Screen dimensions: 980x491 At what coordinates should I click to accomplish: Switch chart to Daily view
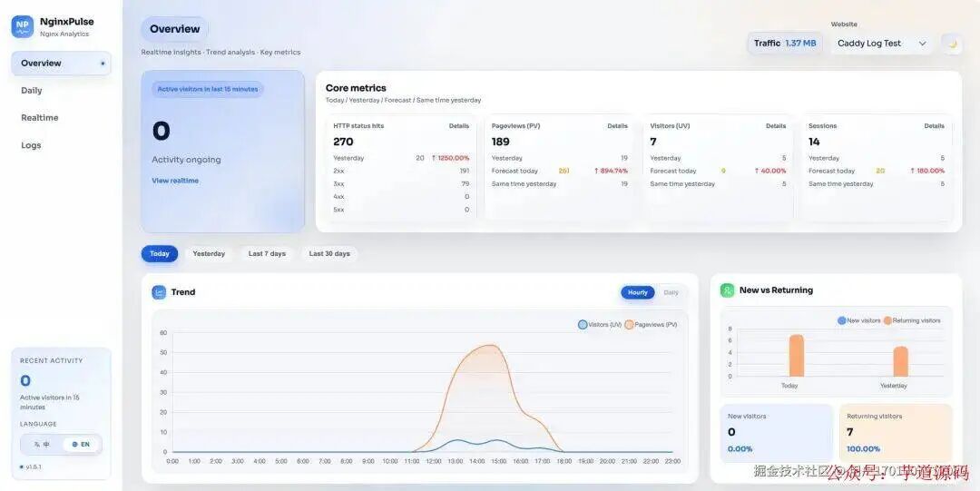pyautogui.click(x=671, y=293)
